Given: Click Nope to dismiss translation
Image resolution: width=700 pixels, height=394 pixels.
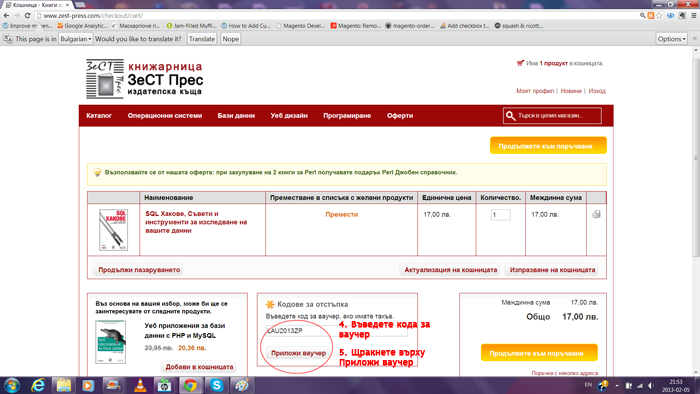Looking at the screenshot, I should click(x=230, y=39).
